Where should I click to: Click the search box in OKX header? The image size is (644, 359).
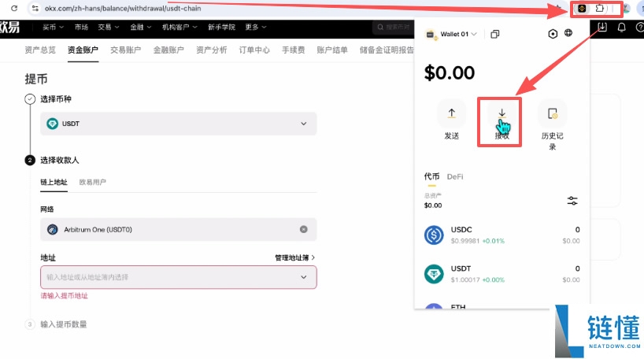[393, 27]
